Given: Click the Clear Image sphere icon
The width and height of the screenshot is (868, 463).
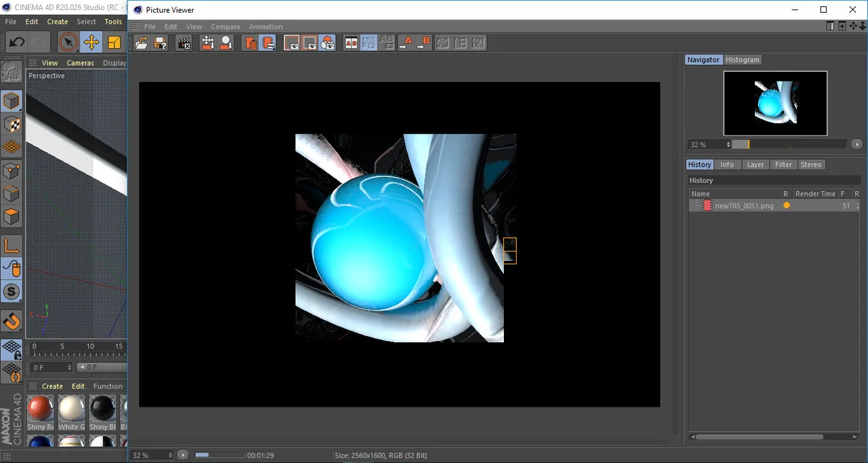Looking at the screenshot, I should (226, 43).
